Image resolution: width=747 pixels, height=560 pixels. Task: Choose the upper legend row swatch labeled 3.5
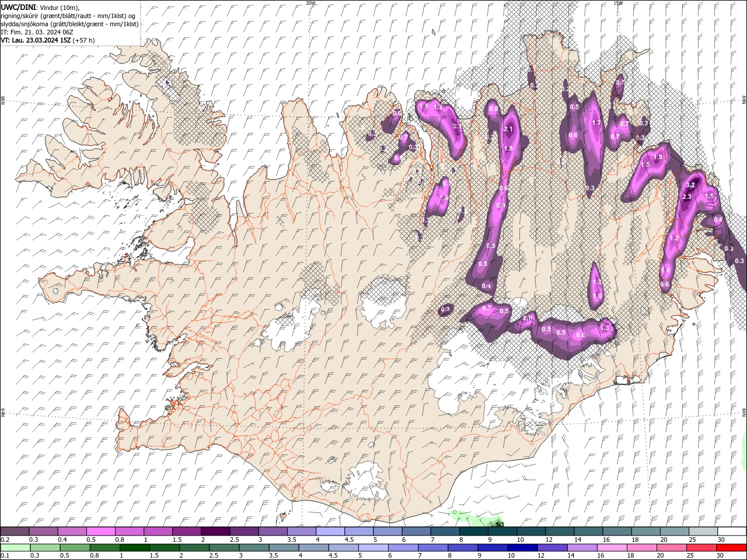(302, 531)
